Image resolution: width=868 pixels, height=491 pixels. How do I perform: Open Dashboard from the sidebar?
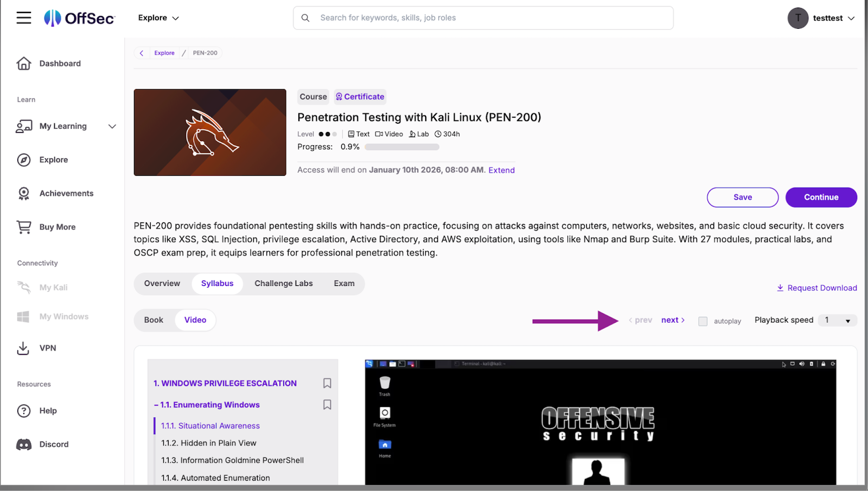point(60,63)
